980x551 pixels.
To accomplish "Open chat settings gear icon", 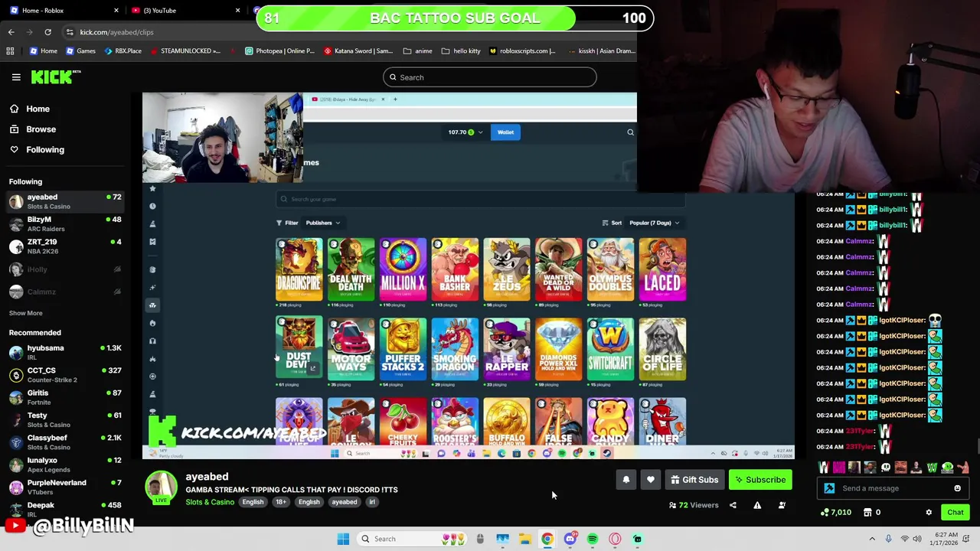I will pyautogui.click(x=929, y=513).
